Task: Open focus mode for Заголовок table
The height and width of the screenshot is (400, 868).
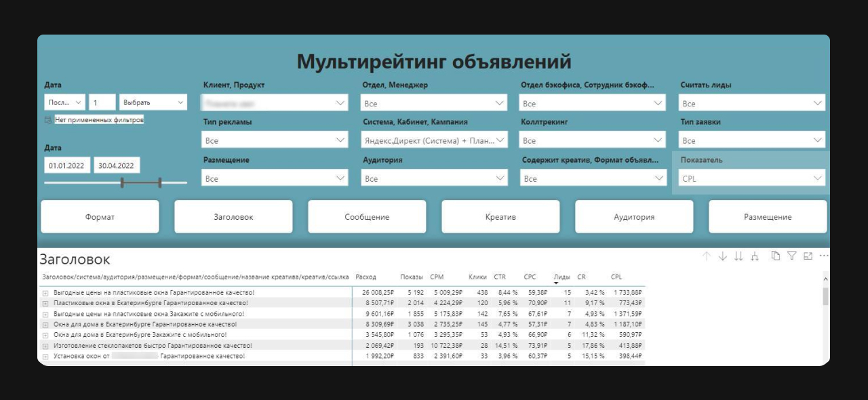Action: click(808, 256)
